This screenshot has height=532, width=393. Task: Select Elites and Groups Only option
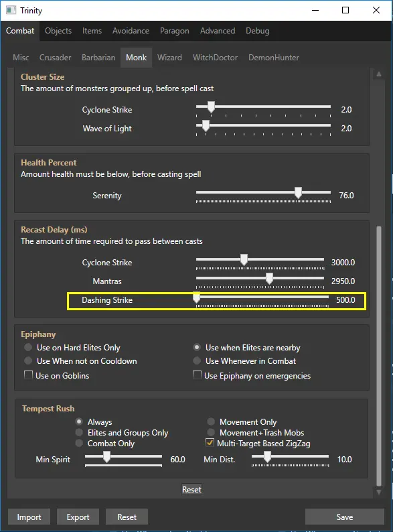click(x=79, y=432)
